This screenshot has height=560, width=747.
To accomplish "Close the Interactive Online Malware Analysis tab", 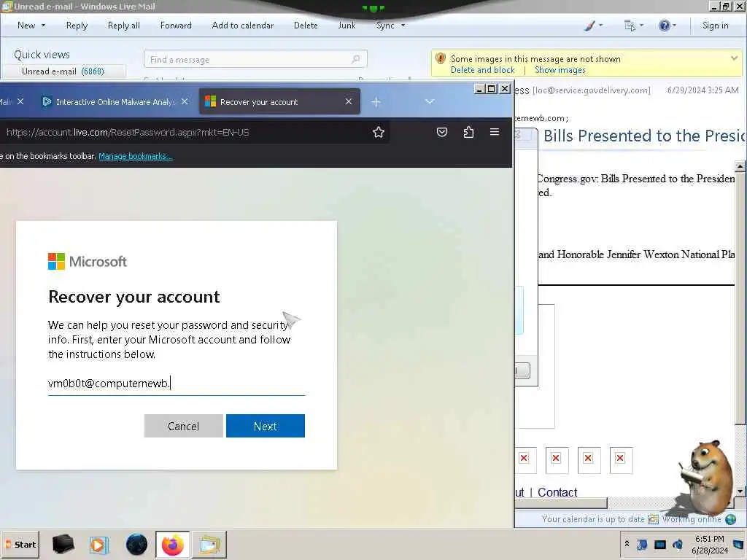I will (185, 101).
